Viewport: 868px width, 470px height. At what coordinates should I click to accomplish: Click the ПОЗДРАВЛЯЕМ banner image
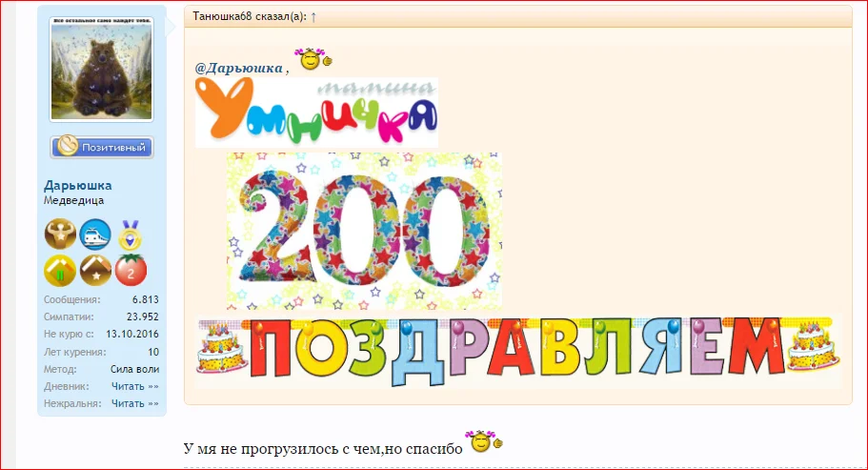click(518, 351)
